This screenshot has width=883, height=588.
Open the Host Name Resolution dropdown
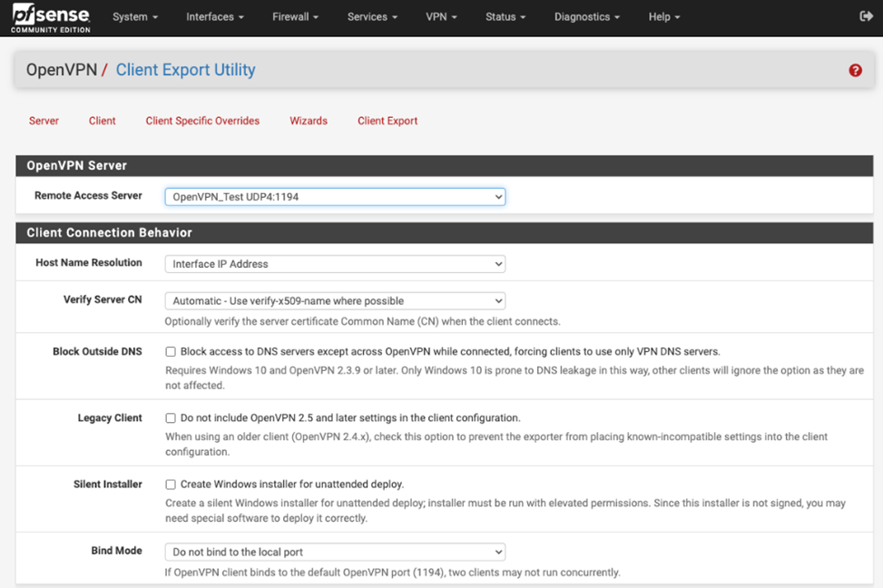click(335, 264)
